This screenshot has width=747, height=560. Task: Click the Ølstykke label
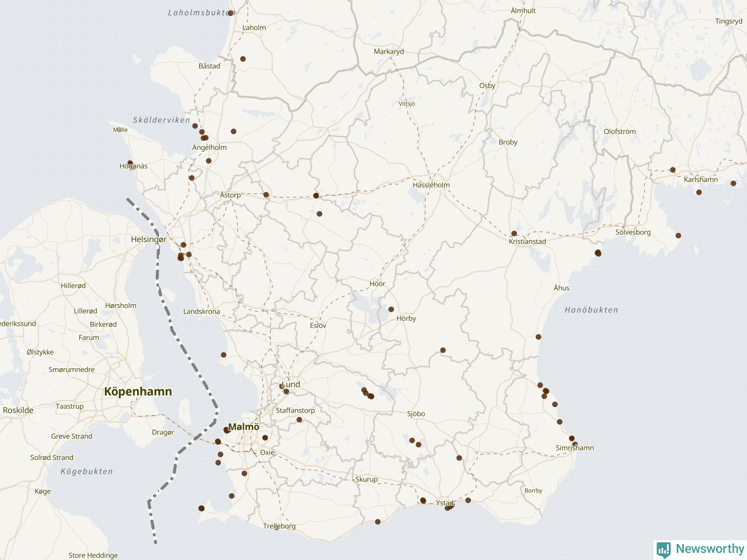[40, 352]
